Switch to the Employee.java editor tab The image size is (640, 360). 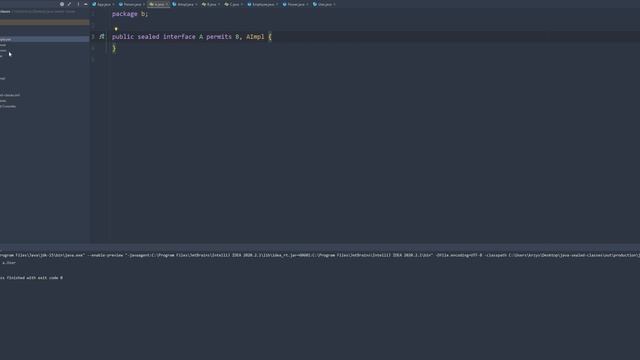(263, 4)
